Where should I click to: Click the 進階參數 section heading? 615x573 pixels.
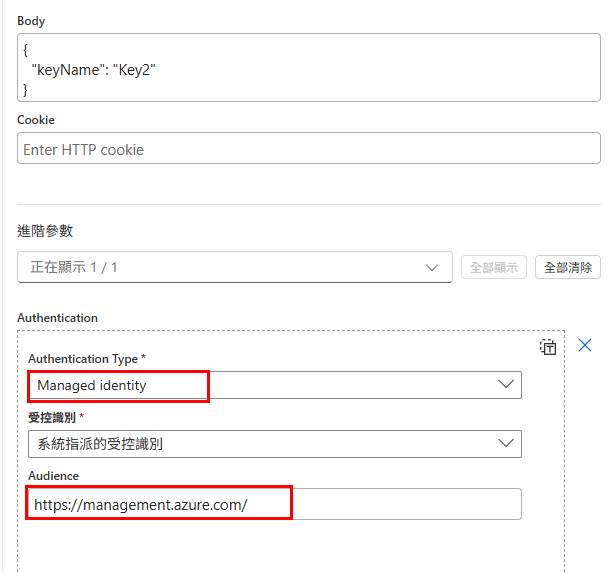[x=45, y=231]
